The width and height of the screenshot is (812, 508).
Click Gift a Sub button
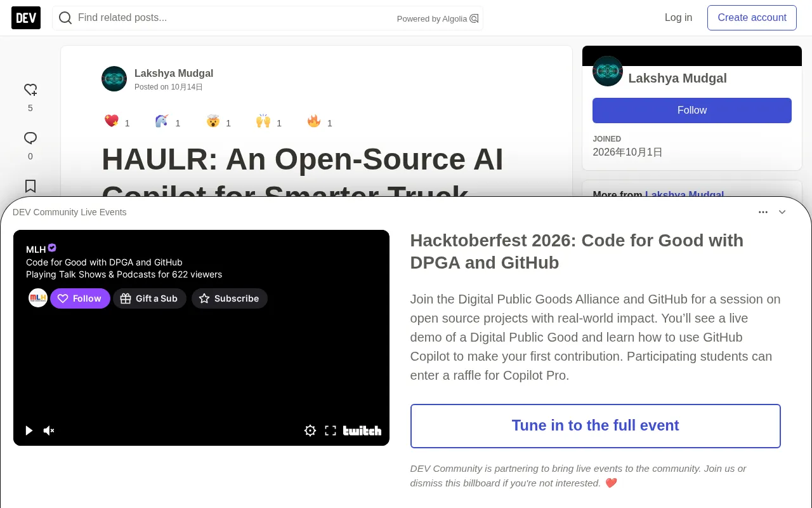click(x=150, y=298)
